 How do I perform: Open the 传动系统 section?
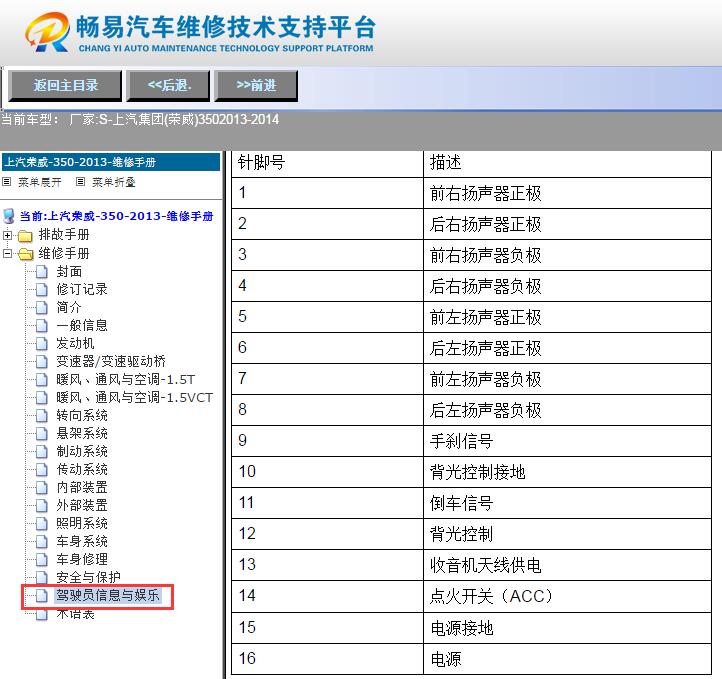click(x=82, y=469)
